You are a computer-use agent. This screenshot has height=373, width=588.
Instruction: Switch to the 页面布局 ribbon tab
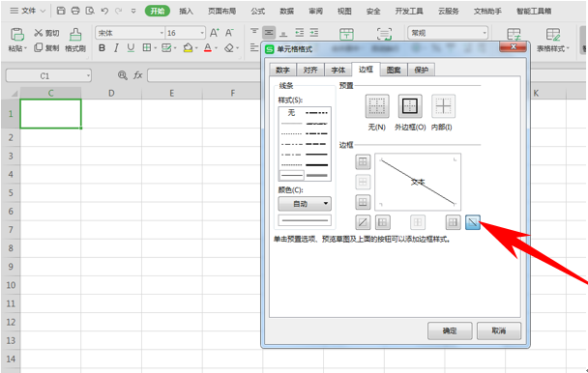point(221,12)
